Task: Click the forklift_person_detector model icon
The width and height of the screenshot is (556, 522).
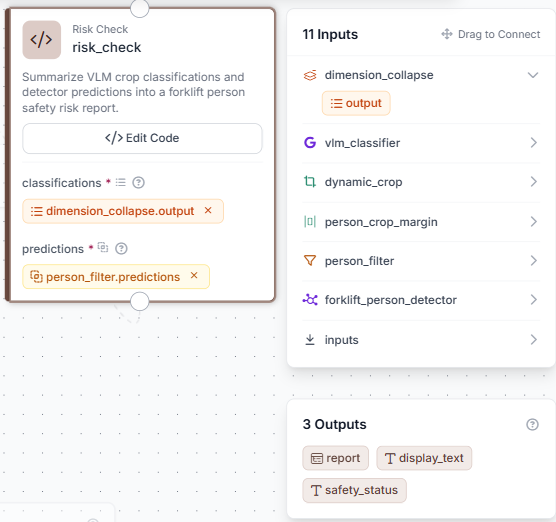Action: (x=310, y=300)
